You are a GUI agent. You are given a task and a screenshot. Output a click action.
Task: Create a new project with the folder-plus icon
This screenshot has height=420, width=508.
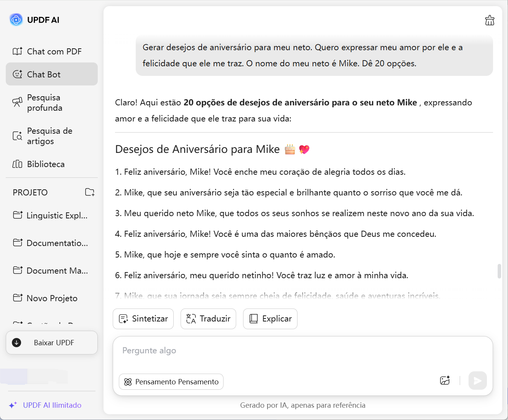(x=90, y=192)
